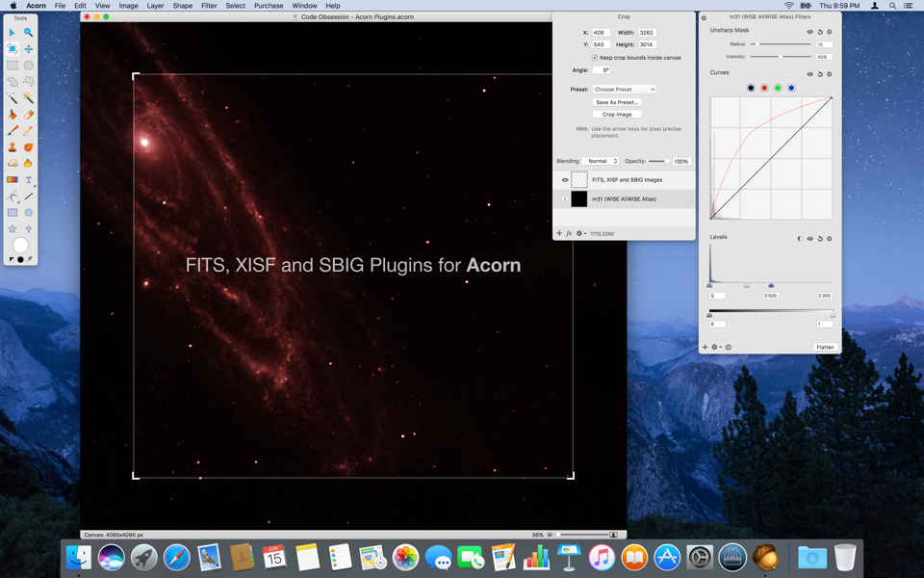Toggle the Unsharp Mask filter eye
Viewport: 924px width, 578px height.
(809, 32)
